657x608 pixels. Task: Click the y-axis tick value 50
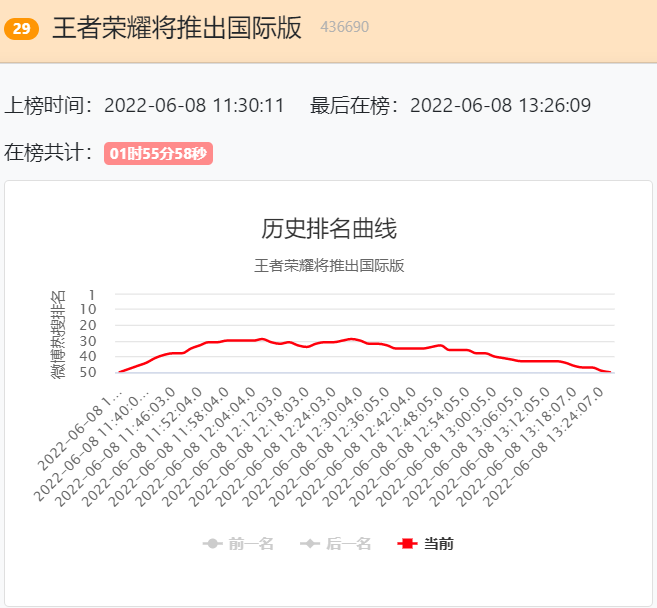88,372
